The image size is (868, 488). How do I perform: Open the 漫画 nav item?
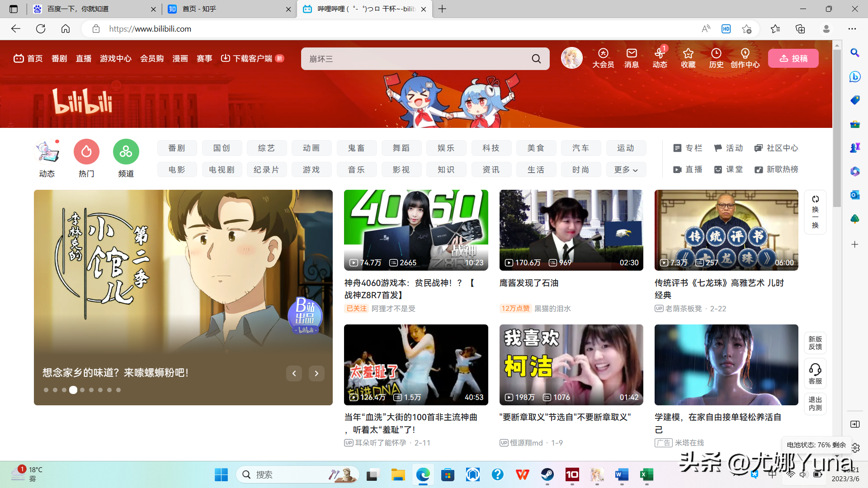pos(180,58)
